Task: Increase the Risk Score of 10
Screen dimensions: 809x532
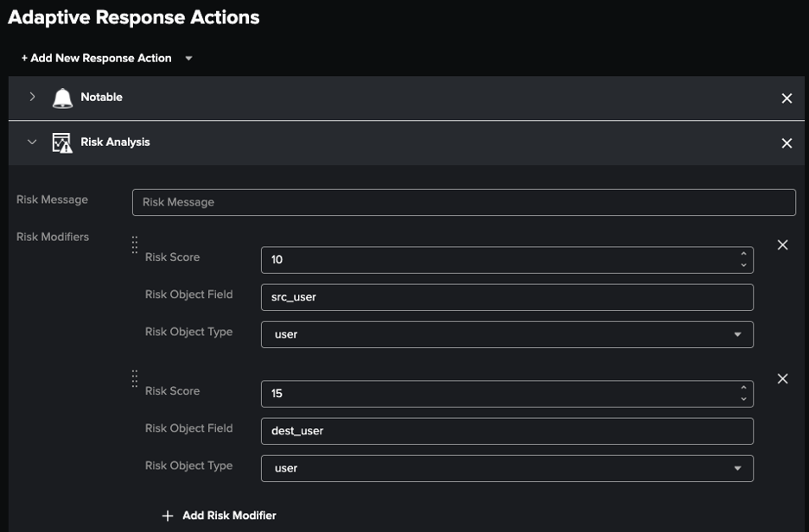Action: [x=743, y=254]
